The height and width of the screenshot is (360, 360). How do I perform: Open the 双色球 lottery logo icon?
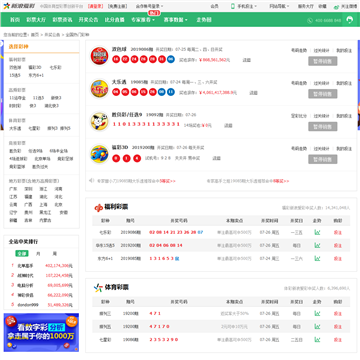click(x=99, y=56)
